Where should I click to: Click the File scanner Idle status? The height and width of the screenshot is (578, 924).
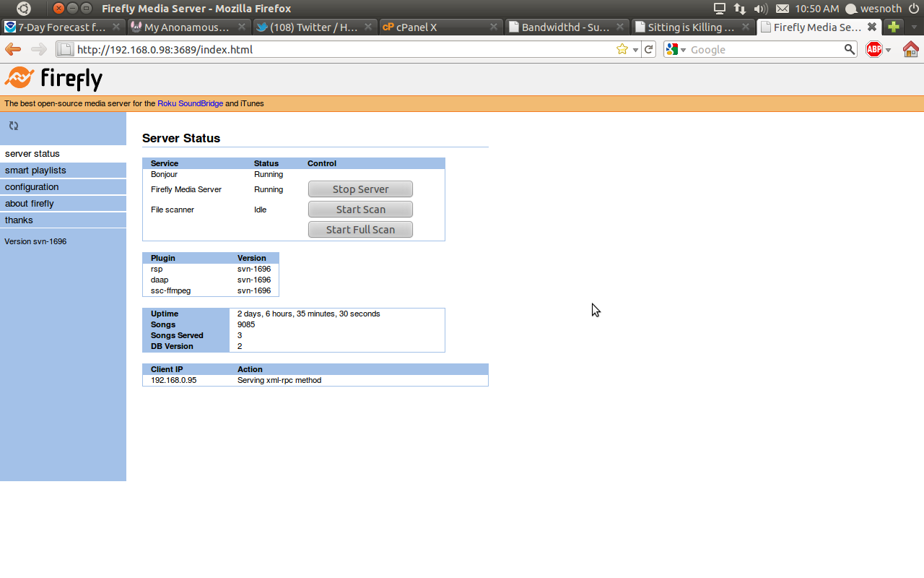point(260,210)
